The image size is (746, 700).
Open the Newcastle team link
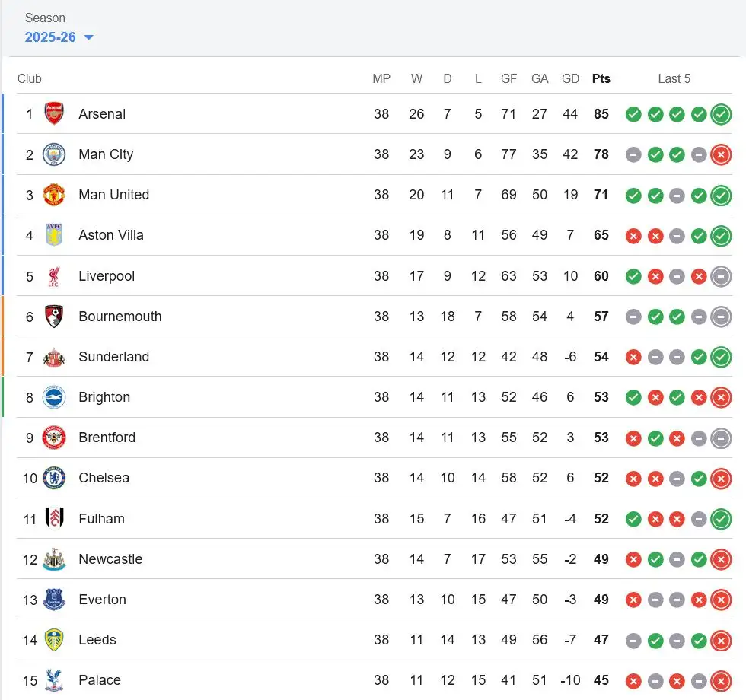pyautogui.click(x=110, y=558)
